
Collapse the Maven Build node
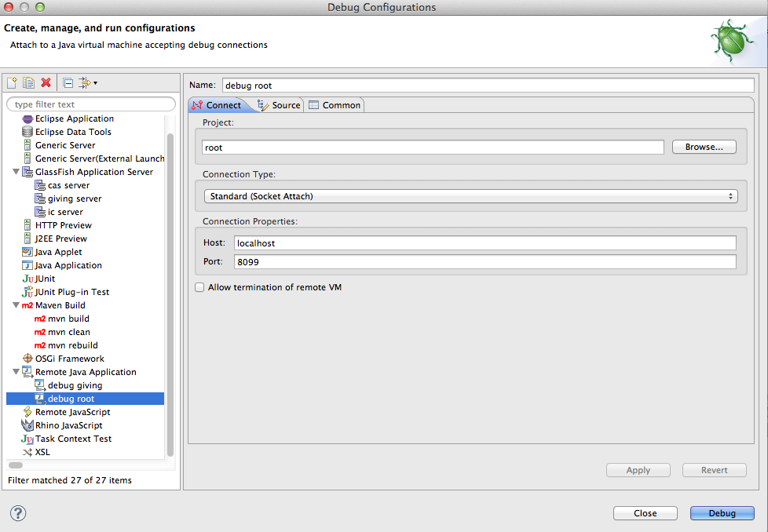coord(16,305)
